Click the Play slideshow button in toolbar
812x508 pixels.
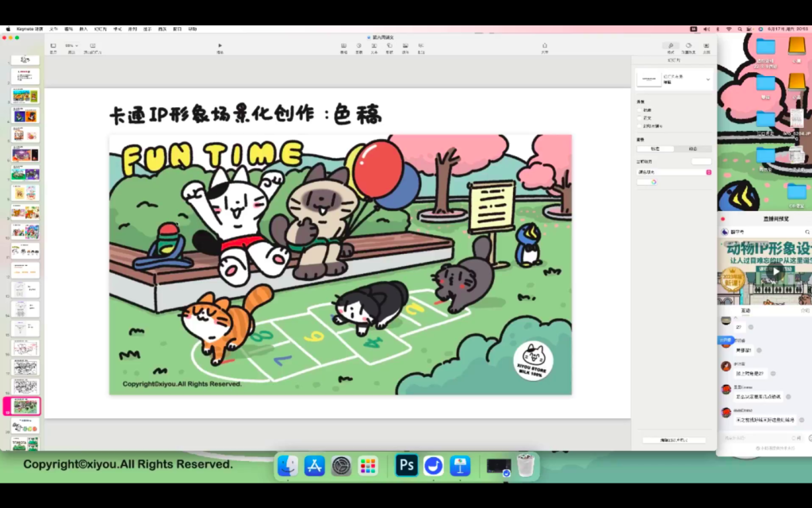click(x=220, y=46)
